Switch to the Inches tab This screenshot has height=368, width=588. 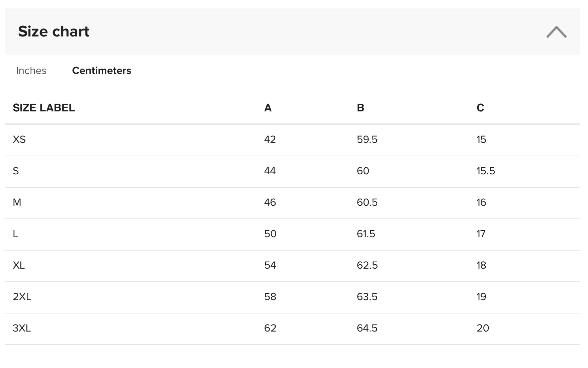click(31, 71)
